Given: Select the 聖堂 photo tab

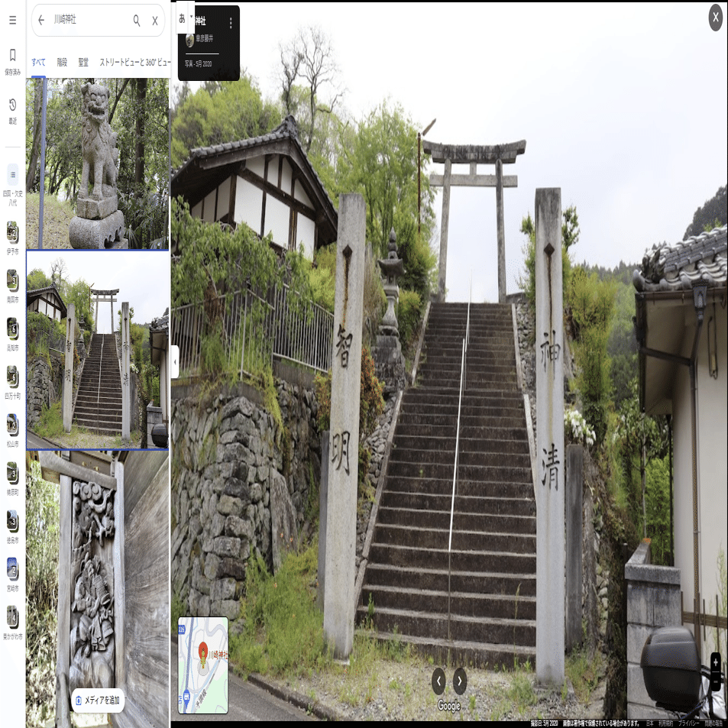Looking at the screenshot, I should click(x=83, y=62).
